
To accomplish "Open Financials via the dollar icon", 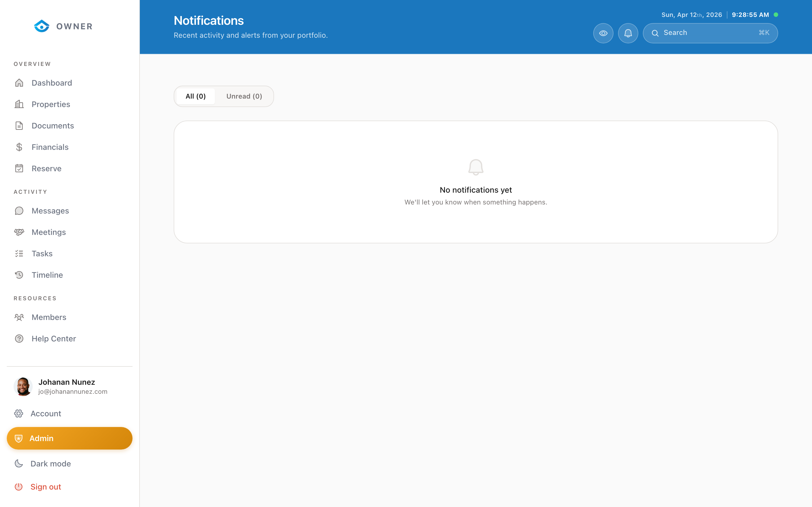I will click(x=19, y=147).
